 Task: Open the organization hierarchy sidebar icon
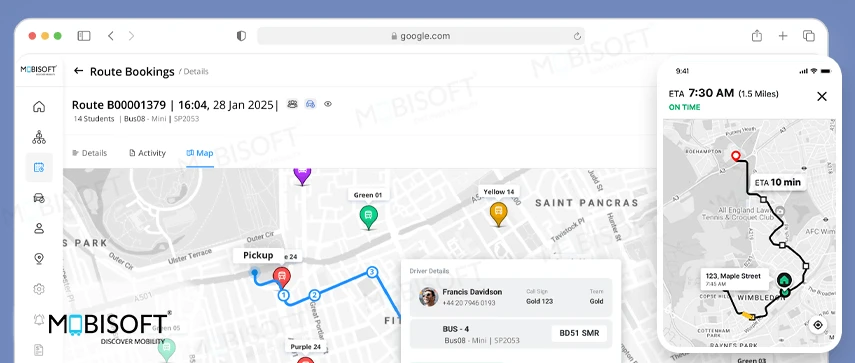(39, 137)
